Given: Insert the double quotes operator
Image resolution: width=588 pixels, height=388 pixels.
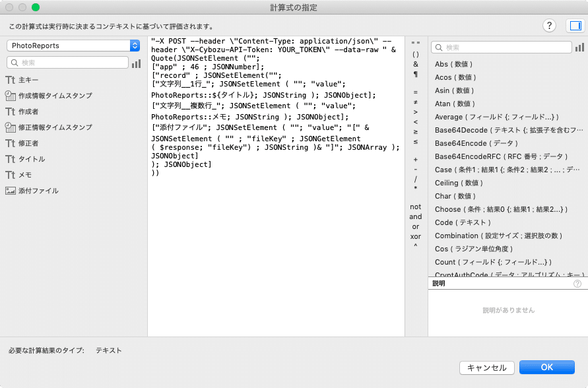Looking at the screenshot, I should tap(416, 43).
